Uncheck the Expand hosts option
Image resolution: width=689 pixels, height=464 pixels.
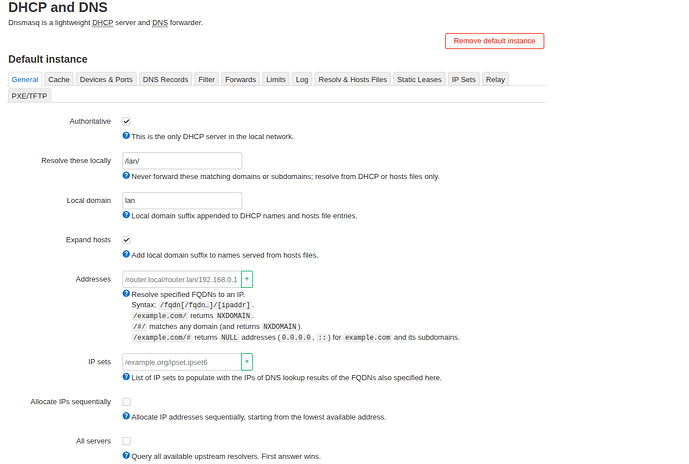(127, 240)
